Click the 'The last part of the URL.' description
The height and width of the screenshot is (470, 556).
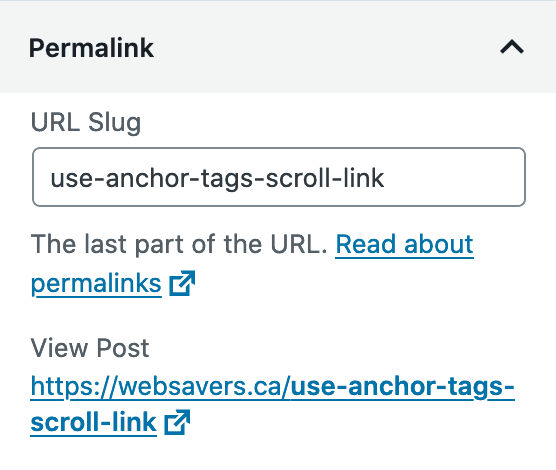179,244
